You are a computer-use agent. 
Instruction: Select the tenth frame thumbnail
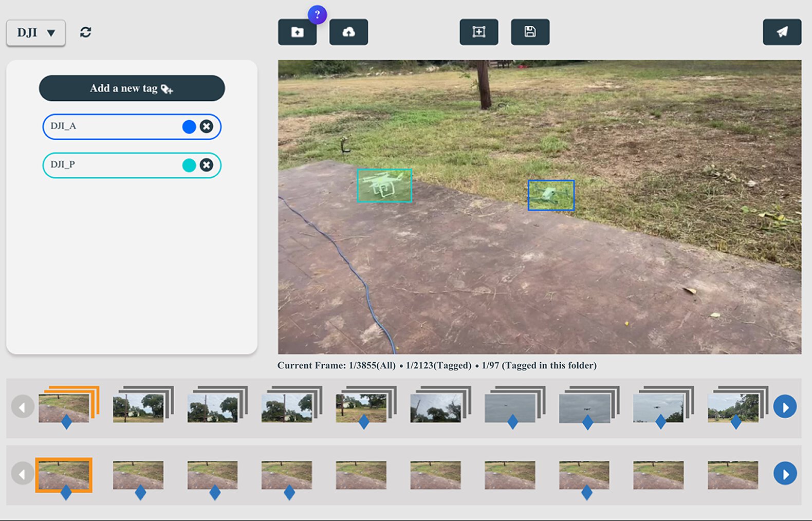tap(733, 475)
